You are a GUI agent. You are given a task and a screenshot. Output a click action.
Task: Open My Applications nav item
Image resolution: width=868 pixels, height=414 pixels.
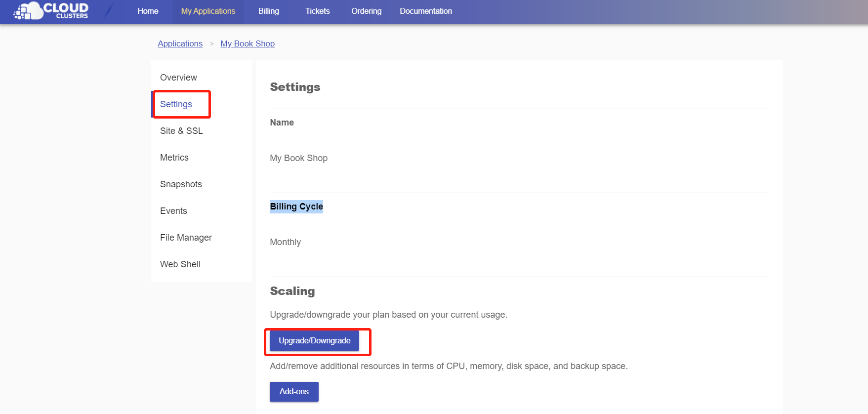[208, 11]
